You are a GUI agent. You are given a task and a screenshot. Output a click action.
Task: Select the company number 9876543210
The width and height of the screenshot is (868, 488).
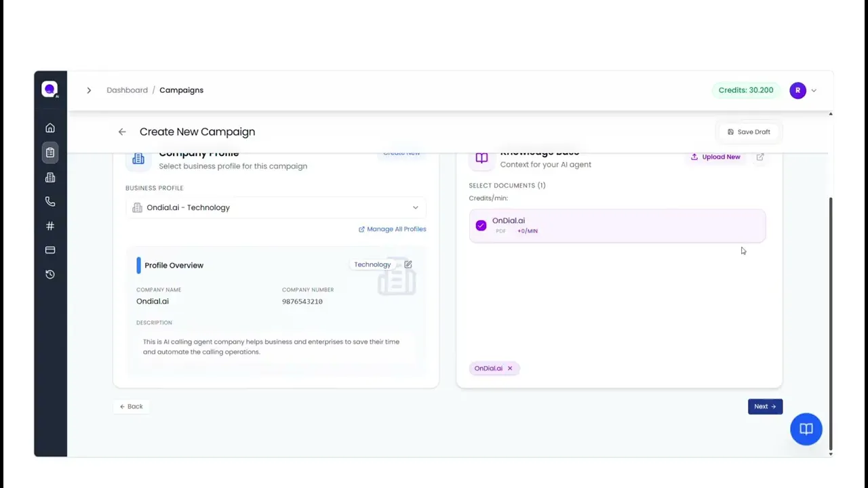tap(302, 302)
